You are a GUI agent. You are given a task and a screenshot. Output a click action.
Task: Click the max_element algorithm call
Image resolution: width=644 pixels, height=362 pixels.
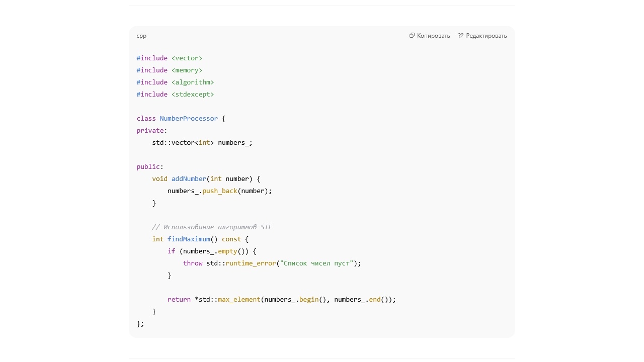(239, 299)
